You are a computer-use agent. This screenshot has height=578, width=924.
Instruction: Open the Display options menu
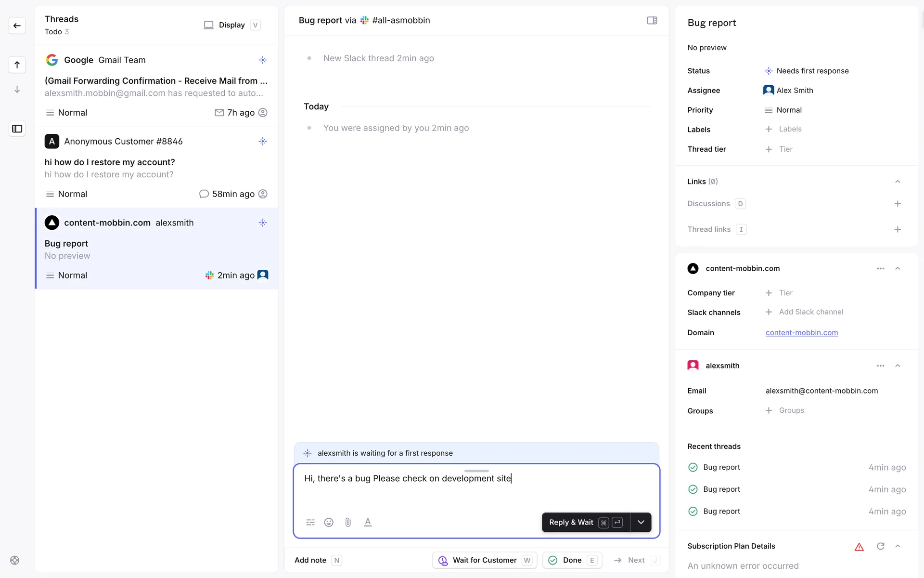point(231,25)
